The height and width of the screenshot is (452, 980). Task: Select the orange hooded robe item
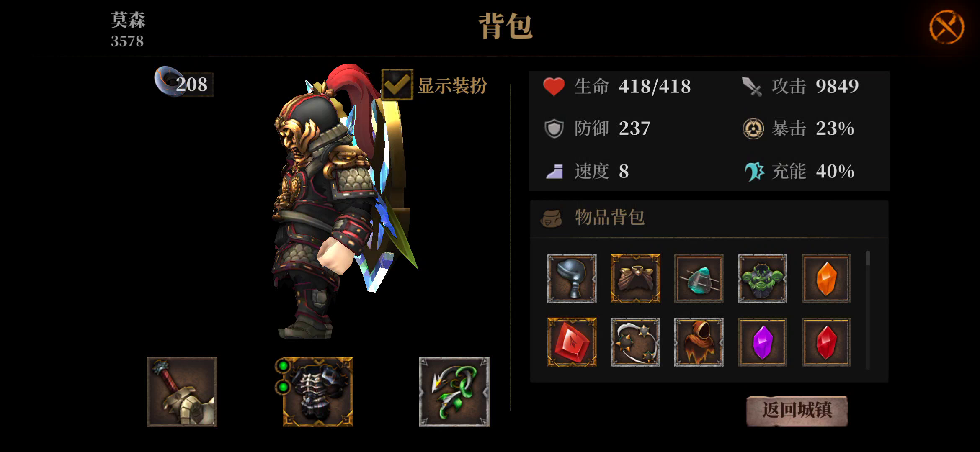click(699, 342)
